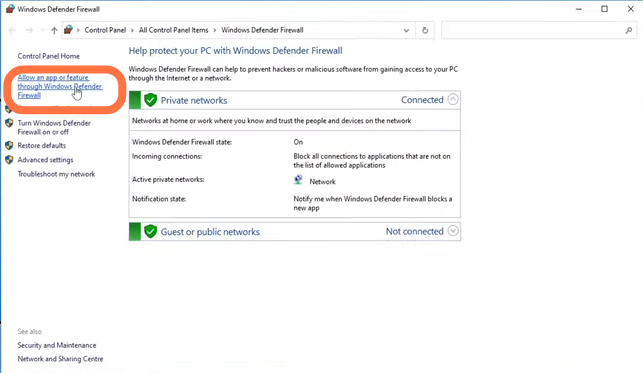Click the Notification state label

[159, 199]
